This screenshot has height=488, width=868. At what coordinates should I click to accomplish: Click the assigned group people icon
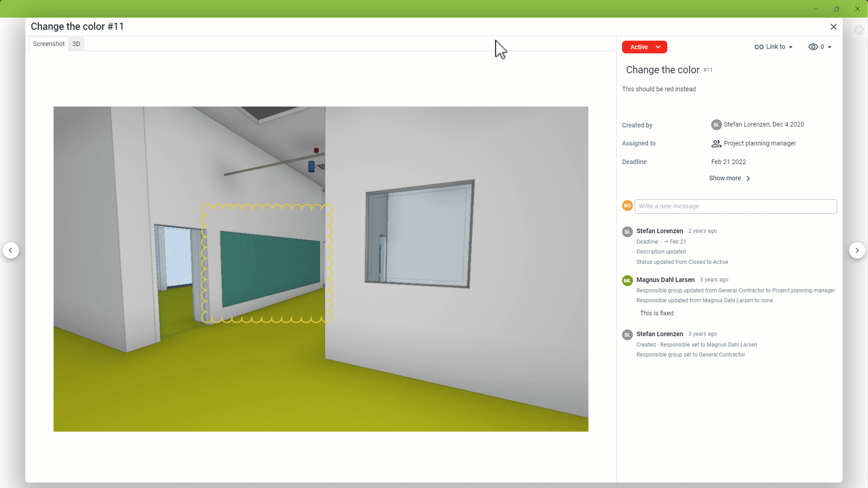pos(716,144)
